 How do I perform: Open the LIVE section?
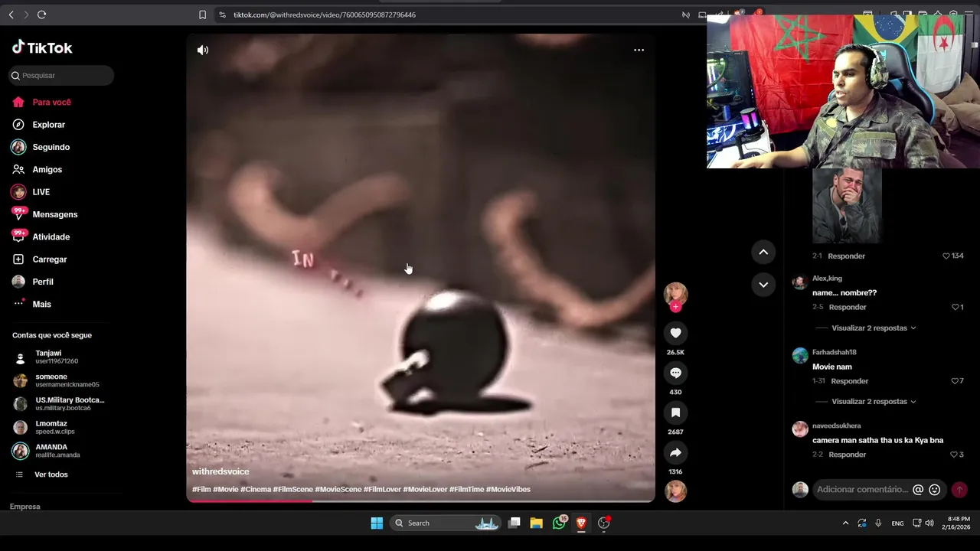coord(41,192)
